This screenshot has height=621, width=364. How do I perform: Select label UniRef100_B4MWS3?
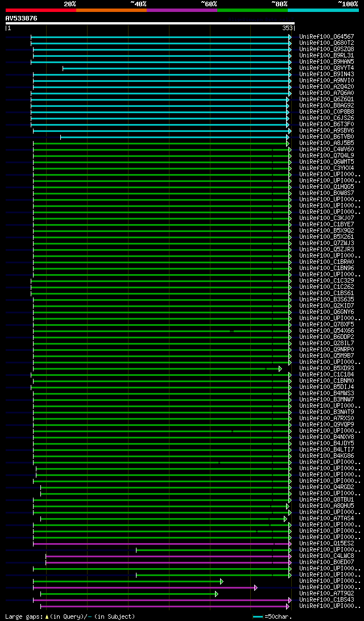[327, 394]
